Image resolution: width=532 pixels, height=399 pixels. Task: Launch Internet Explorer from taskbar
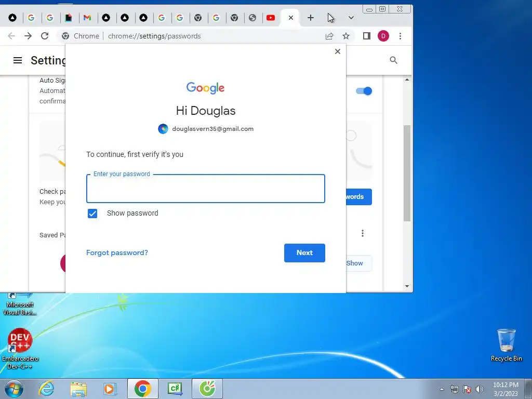(46, 389)
